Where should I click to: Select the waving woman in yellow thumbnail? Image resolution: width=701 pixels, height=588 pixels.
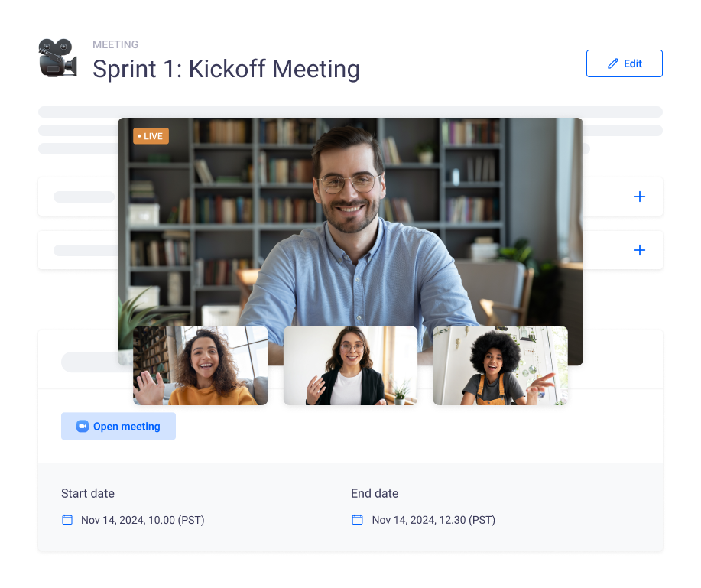[201, 365]
